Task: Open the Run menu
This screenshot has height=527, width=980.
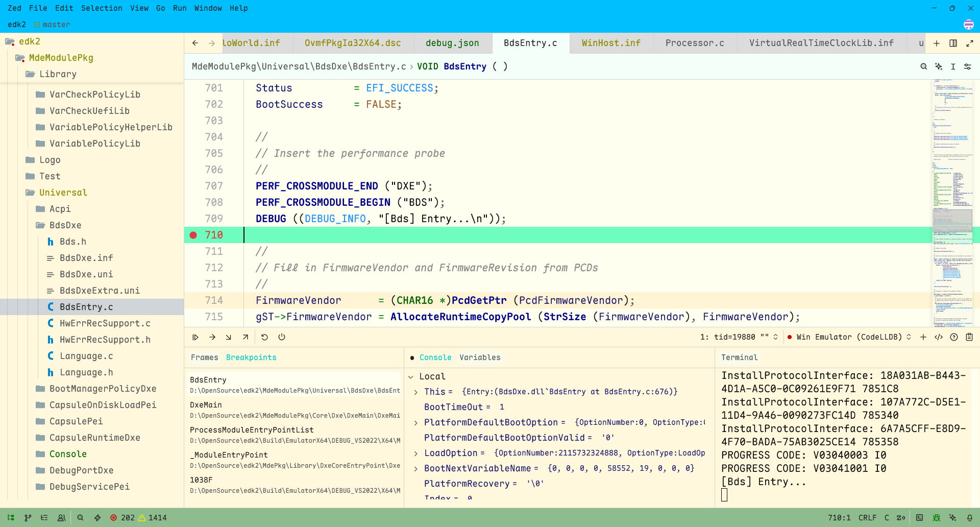Action: tap(180, 8)
